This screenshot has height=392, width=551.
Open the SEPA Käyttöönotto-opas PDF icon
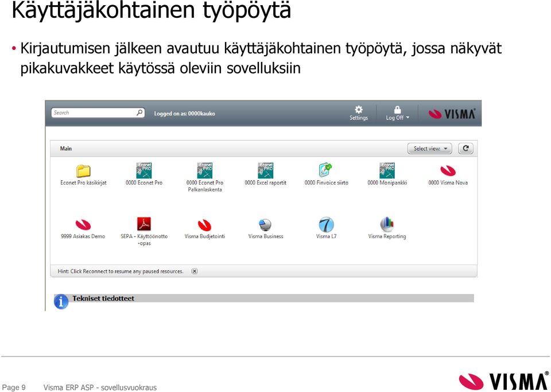(144, 224)
